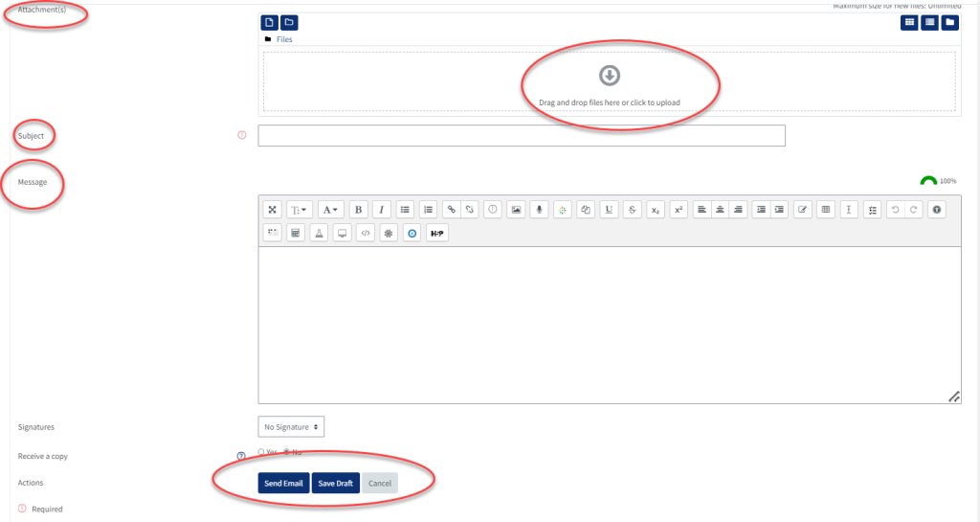The height and width of the screenshot is (522, 980).
Task: Click the chemistry flask icon
Action: [x=319, y=233]
